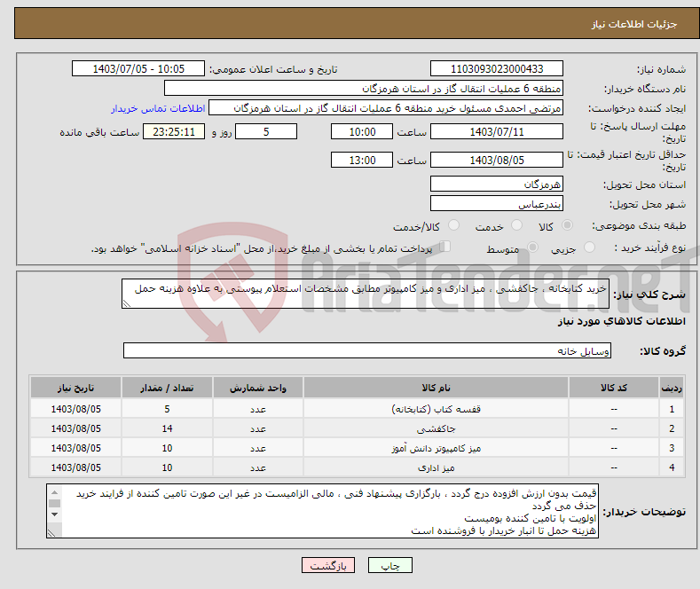The height and width of the screenshot is (589, 700).
Task: Click the quantity 14 in the جاکفشی row
Action: (167, 428)
